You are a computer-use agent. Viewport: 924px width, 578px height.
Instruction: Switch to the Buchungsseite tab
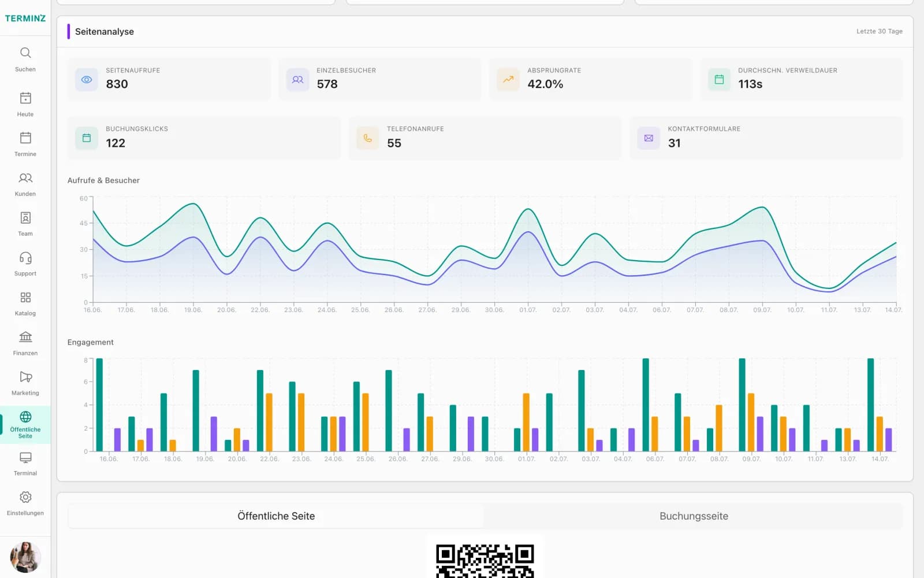pyautogui.click(x=694, y=516)
